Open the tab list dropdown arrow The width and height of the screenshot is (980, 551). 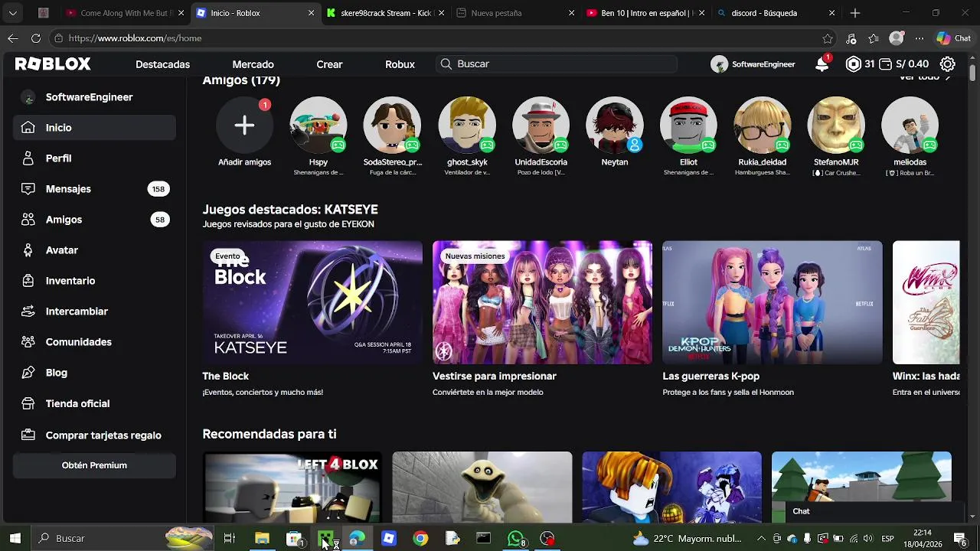(x=13, y=13)
